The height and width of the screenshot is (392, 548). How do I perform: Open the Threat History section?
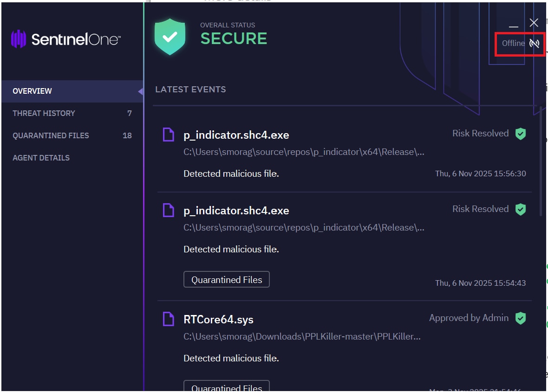pyautogui.click(x=72, y=114)
